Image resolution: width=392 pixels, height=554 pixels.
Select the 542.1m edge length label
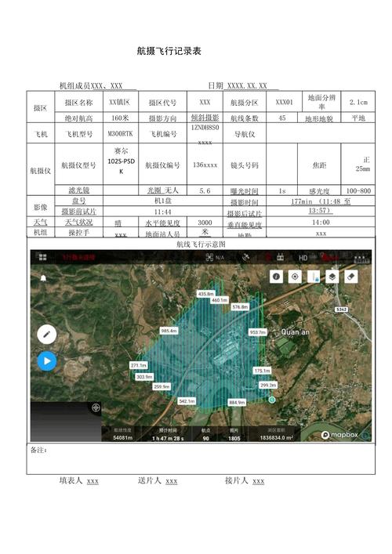pyautogui.click(x=187, y=401)
